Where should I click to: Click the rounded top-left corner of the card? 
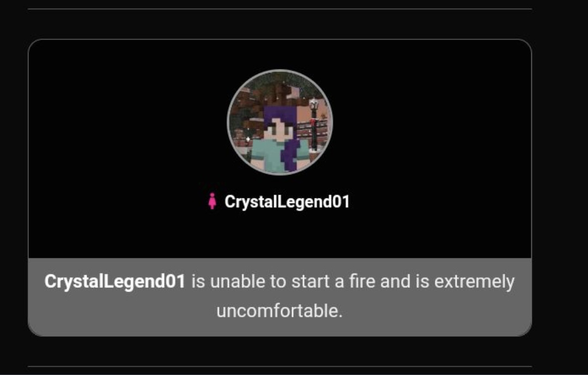pyautogui.click(x=34, y=46)
